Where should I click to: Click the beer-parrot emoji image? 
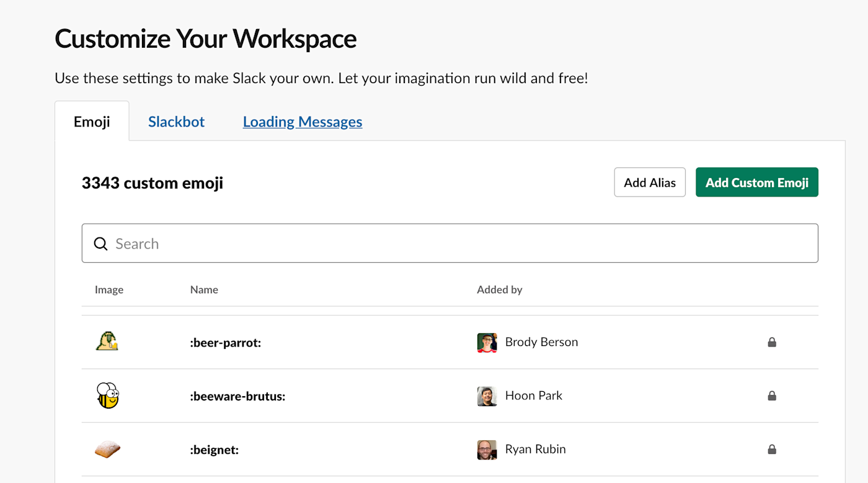[x=107, y=342]
